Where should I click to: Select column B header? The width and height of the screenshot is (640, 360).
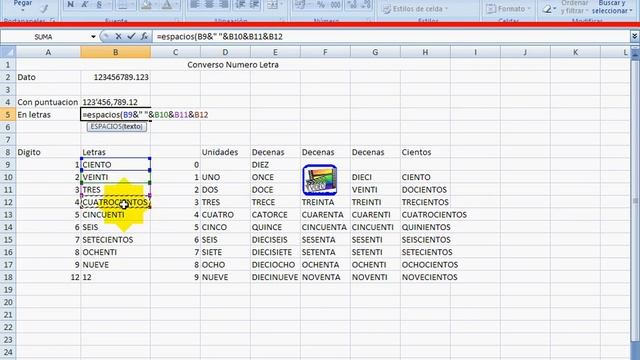pyautogui.click(x=116, y=52)
